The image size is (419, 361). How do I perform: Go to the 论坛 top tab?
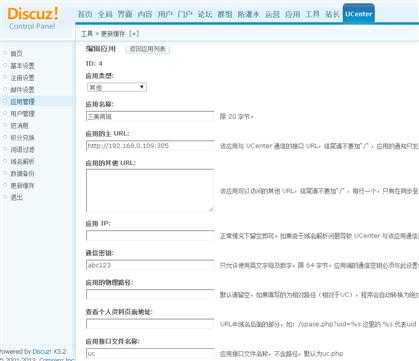[x=205, y=14]
